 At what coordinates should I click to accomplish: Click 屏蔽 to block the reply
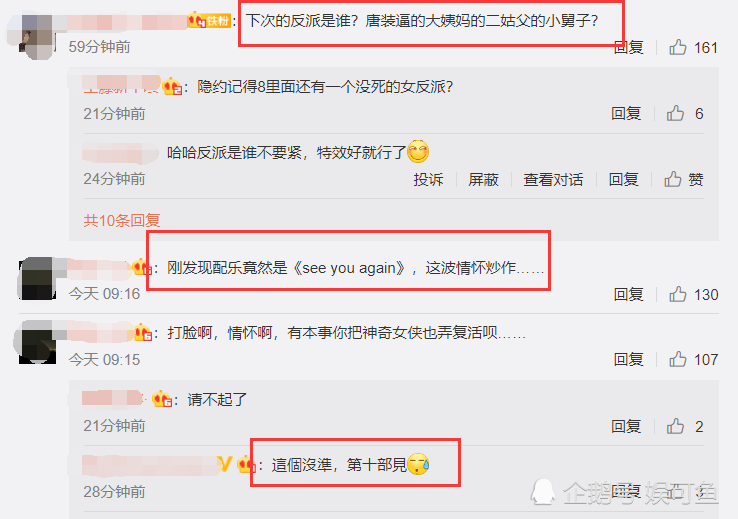click(483, 179)
